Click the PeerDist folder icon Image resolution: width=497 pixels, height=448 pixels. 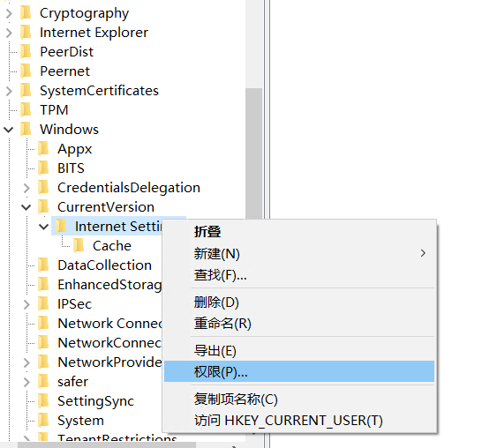[x=26, y=52]
